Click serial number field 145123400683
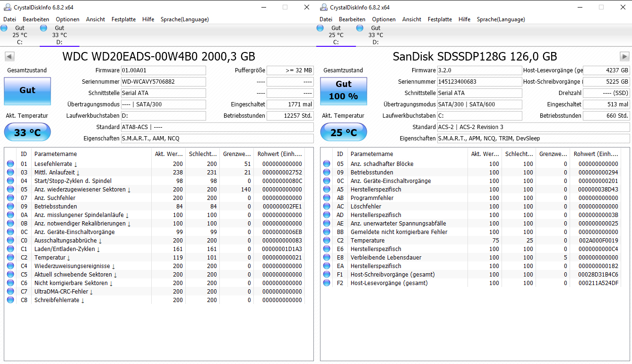 click(x=479, y=82)
